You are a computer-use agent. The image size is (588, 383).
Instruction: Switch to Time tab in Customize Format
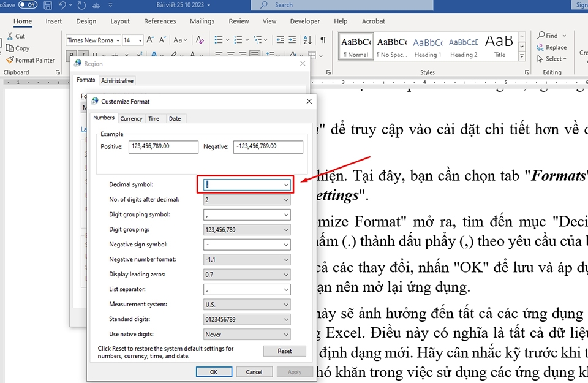154,118
